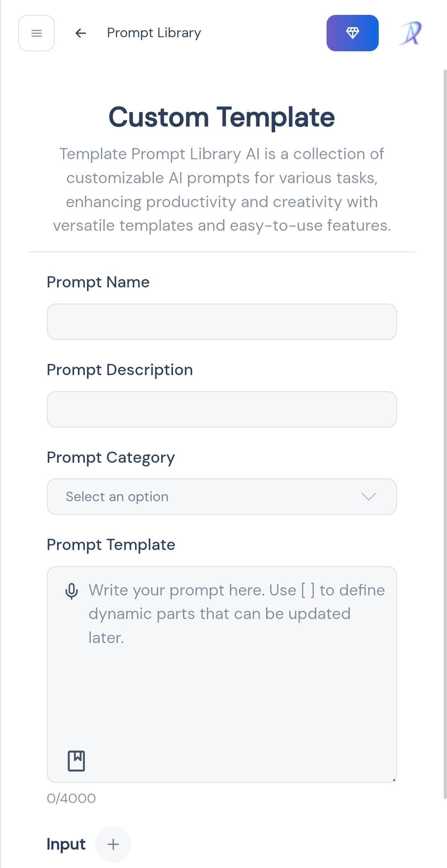Click inside the Prompt Description field

tap(222, 409)
